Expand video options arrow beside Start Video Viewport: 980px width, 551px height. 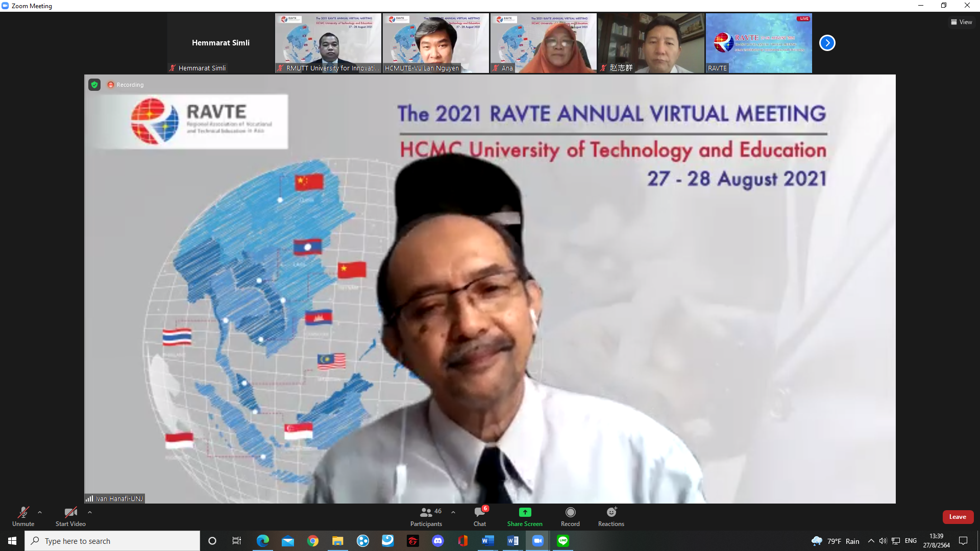90,512
